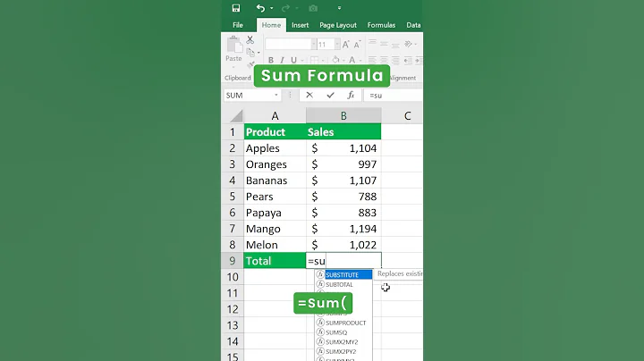
Task: Open the Name Box dropdown arrow
Action: 276,96
